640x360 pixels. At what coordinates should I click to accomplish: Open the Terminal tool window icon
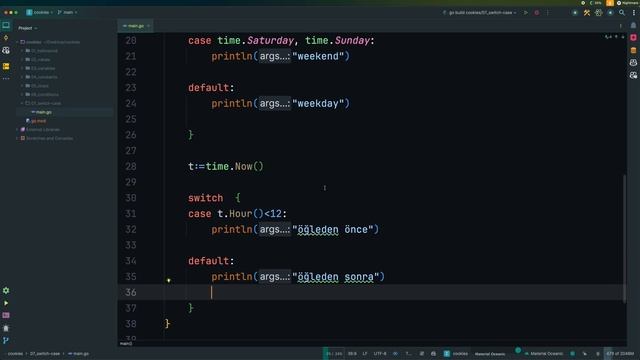click(x=6, y=316)
